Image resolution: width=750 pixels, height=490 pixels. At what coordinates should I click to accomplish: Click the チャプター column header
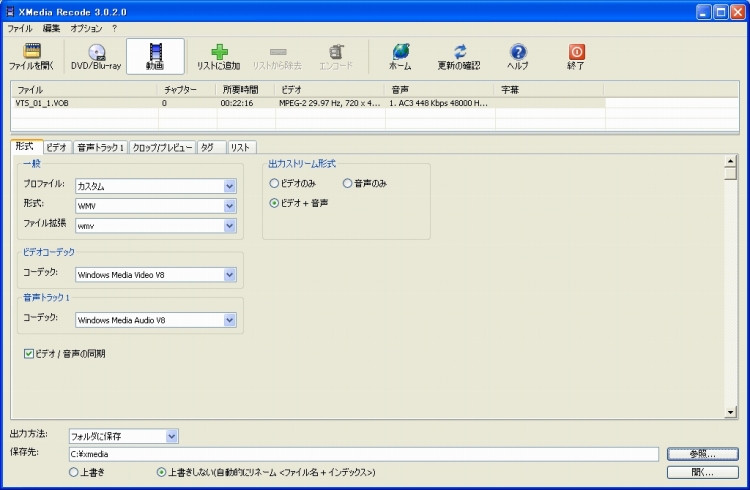click(187, 89)
